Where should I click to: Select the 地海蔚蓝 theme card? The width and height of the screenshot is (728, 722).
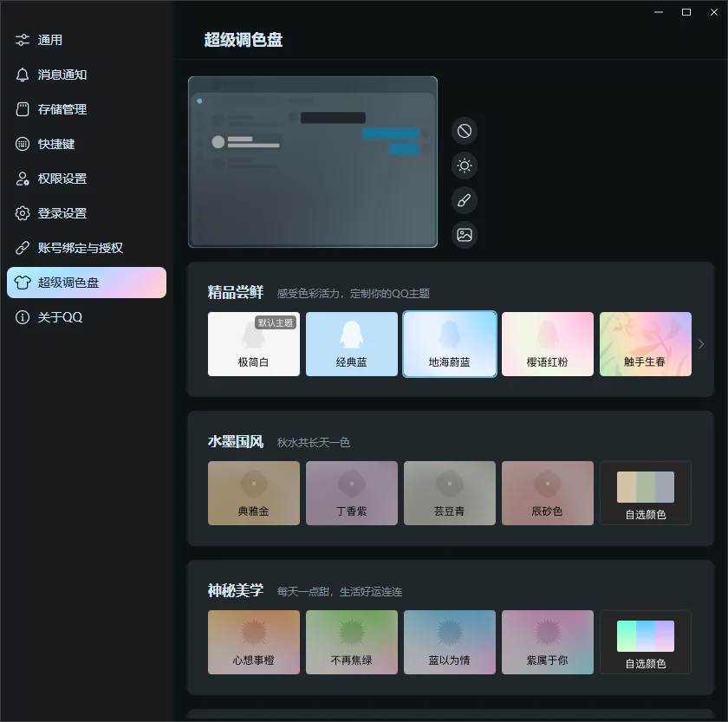[x=450, y=344]
